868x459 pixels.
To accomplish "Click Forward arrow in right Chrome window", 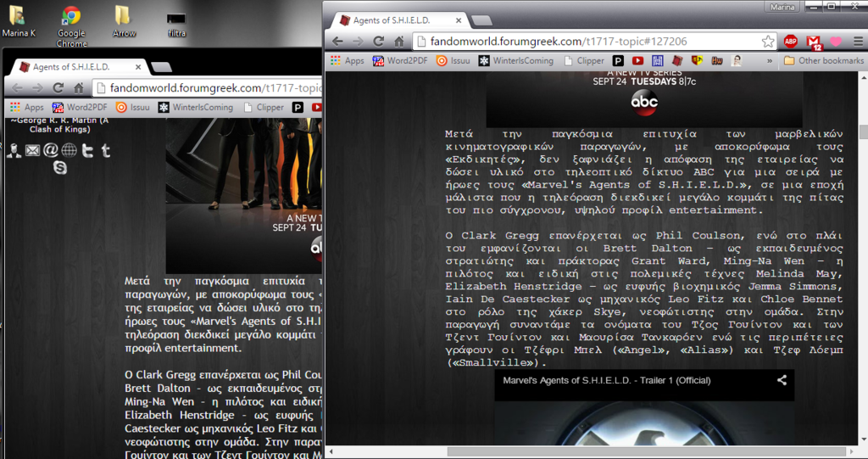I will point(359,42).
